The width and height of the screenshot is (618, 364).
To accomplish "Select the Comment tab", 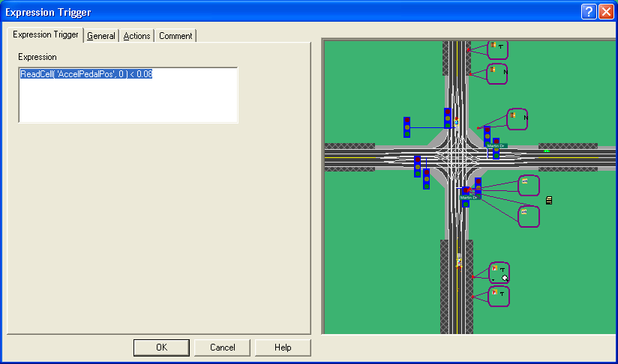I will pyautogui.click(x=175, y=36).
